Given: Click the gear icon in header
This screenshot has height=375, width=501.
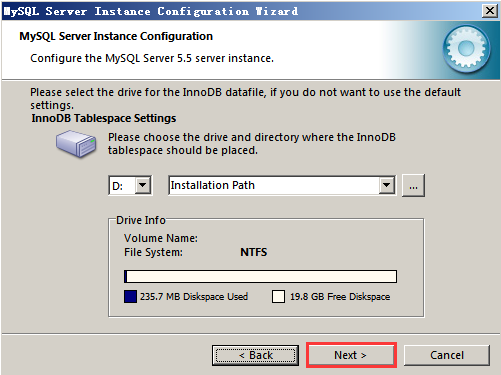Looking at the screenshot, I should [467, 49].
